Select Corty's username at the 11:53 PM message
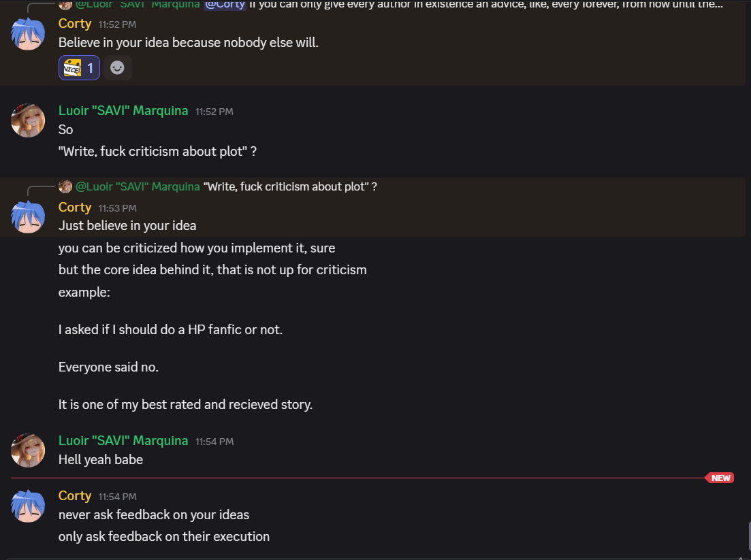The height and width of the screenshot is (560, 751). pyautogui.click(x=75, y=207)
